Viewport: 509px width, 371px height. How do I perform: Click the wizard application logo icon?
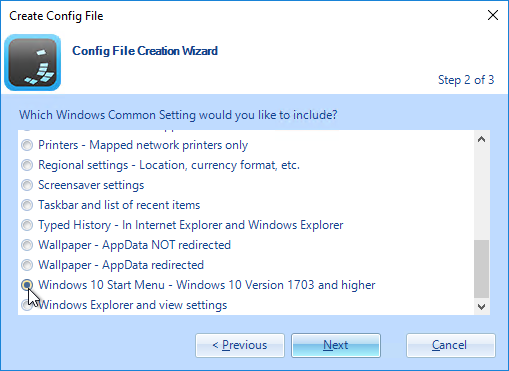click(33, 62)
